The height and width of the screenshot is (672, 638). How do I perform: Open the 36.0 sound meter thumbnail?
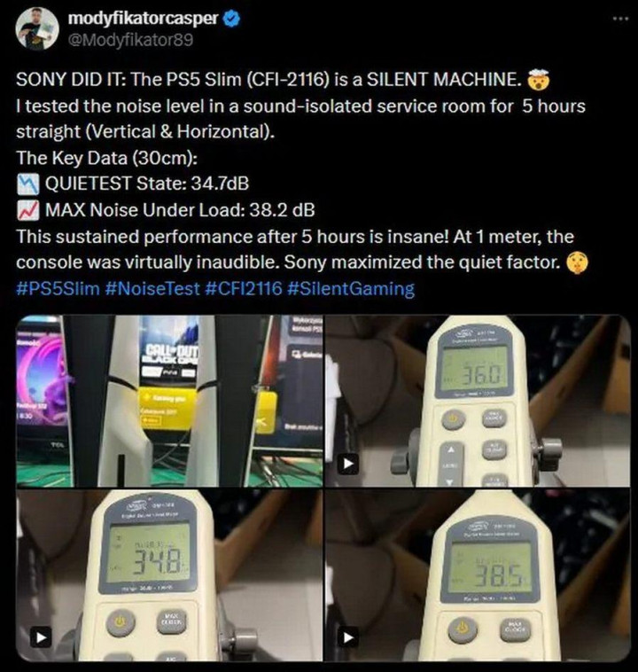point(478,401)
